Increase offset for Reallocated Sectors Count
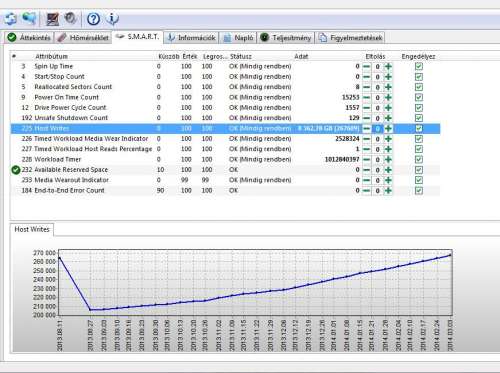 (x=388, y=87)
